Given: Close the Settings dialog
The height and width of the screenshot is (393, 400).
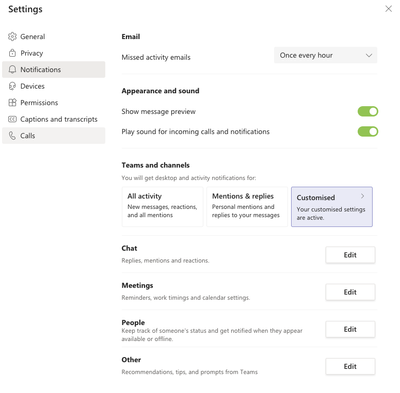Looking at the screenshot, I should coord(388,9).
